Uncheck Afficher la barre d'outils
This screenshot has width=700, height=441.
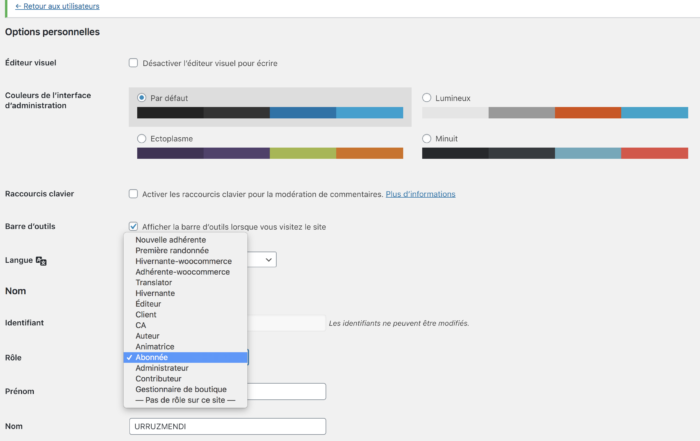[x=133, y=226]
